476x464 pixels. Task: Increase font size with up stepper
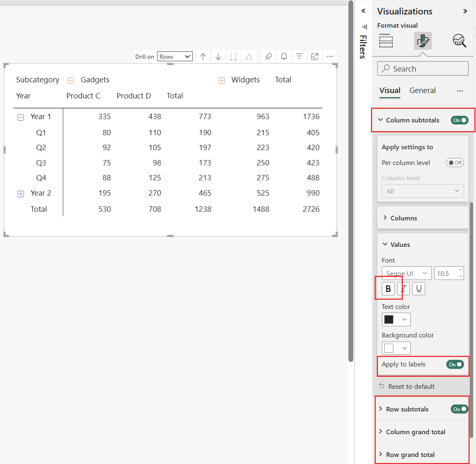click(x=461, y=270)
